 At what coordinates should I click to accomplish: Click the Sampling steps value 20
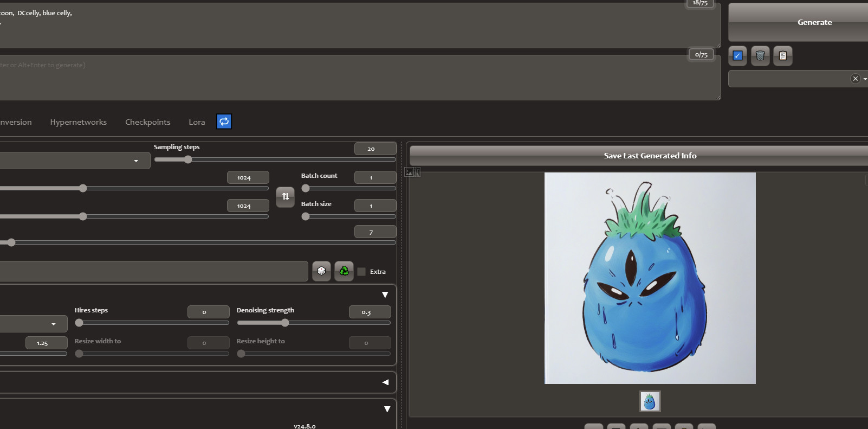click(x=375, y=149)
